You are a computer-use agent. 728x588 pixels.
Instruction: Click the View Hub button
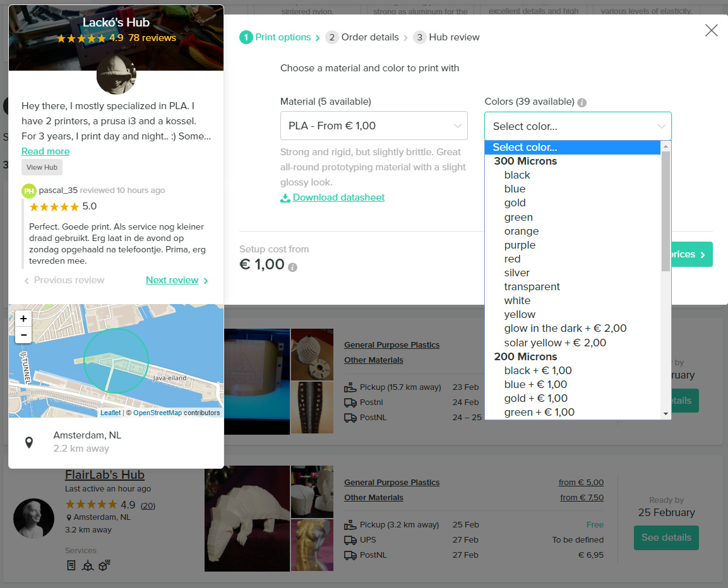click(x=42, y=167)
